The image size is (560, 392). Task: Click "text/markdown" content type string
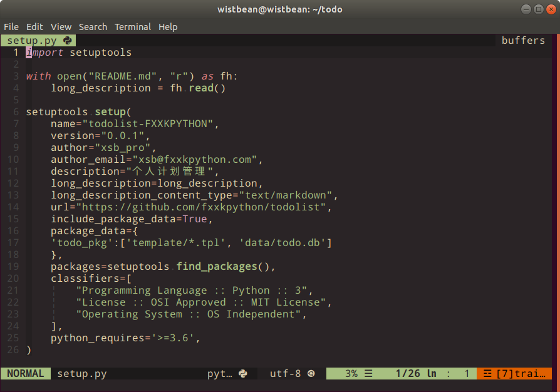tap(286, 195)
